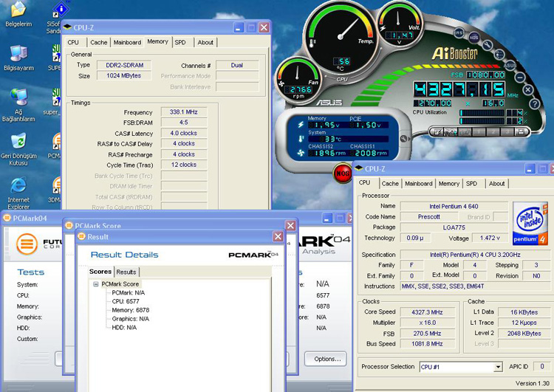Select the 'HDD: N/A' tree row
This screenshot has width=554, height=392.
(124, 327)
